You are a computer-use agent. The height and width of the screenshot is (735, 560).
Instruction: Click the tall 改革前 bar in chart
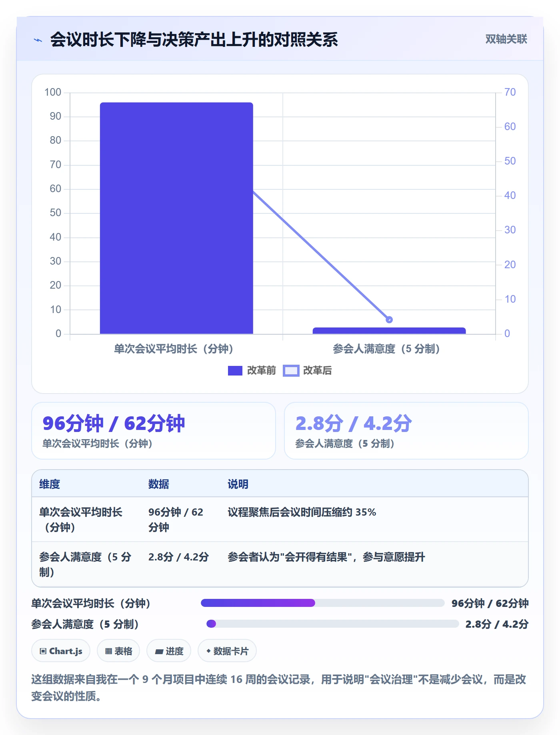click(176, 218)
